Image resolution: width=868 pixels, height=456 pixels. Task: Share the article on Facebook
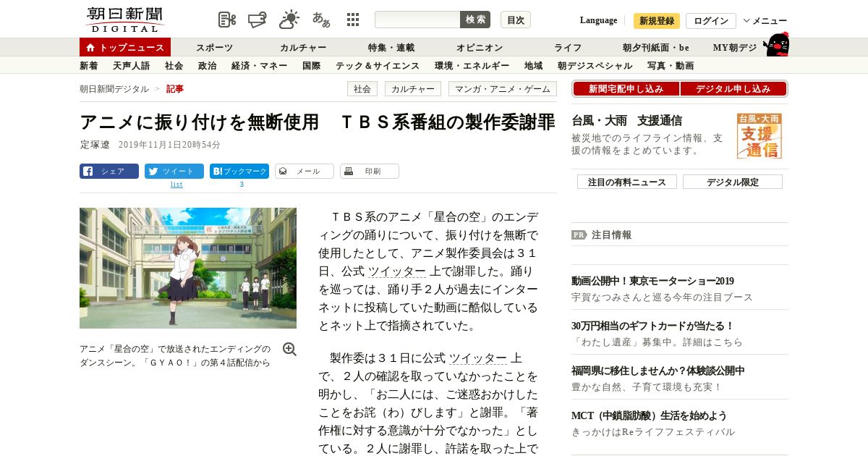coord(109,172)
